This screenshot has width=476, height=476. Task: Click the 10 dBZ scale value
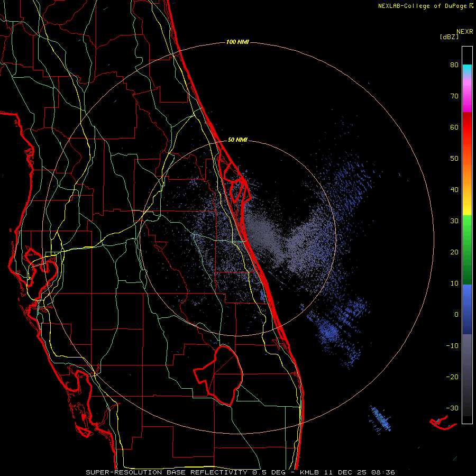(454, 283)
